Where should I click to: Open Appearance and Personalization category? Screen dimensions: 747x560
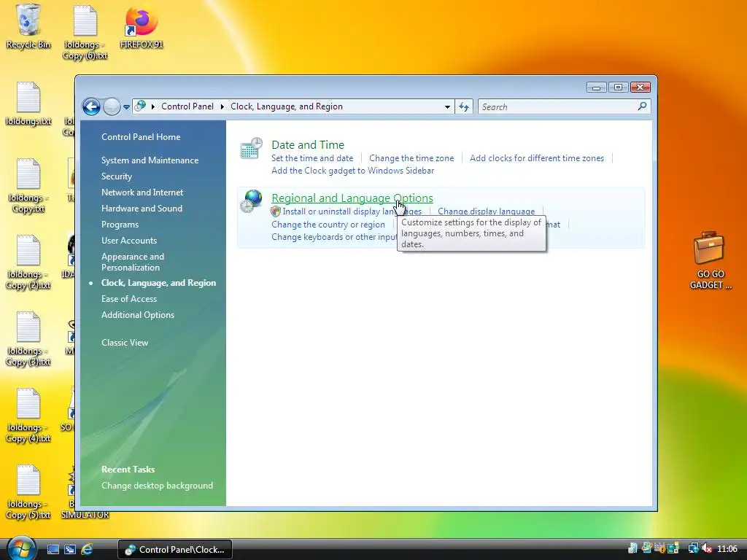click(x=133, y=262)
